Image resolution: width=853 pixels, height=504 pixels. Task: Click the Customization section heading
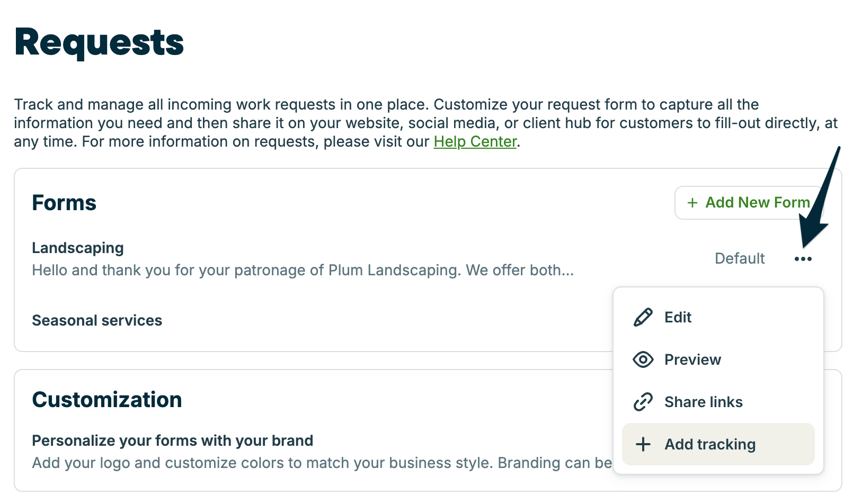107,400
